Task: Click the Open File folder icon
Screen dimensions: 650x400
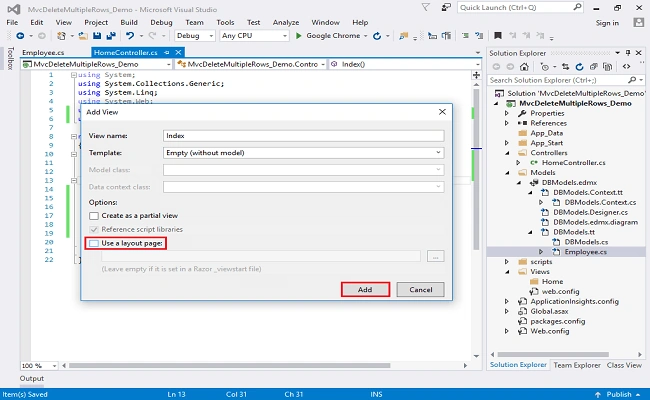Action: (x=83, y=36)
